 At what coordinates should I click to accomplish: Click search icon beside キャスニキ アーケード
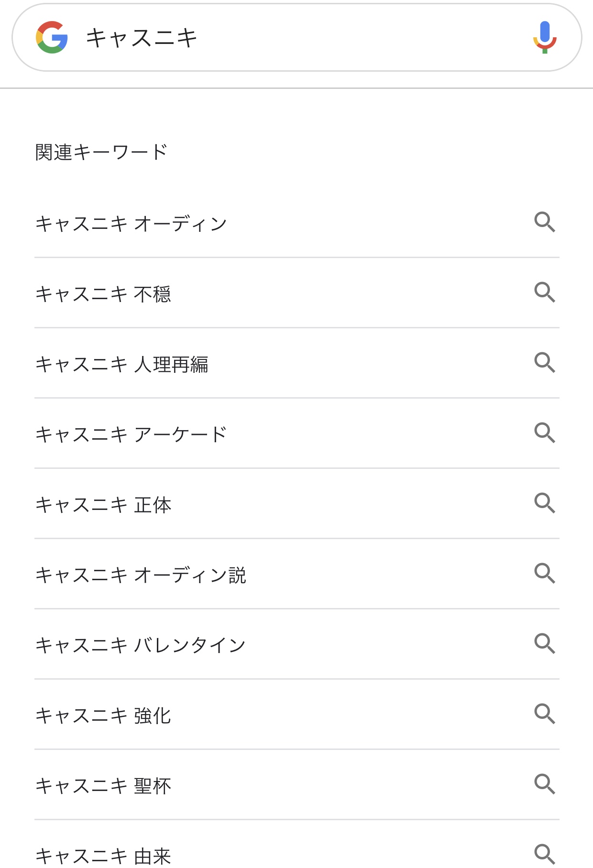545,433
